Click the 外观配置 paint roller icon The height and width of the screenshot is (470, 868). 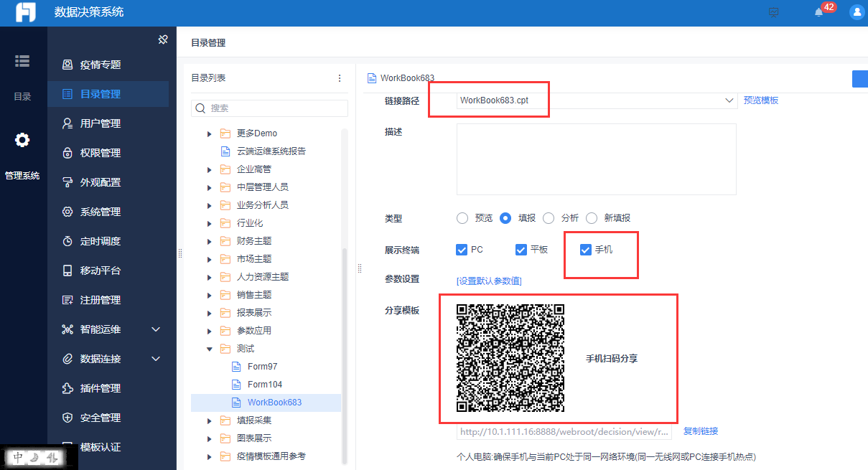point(67,182)
